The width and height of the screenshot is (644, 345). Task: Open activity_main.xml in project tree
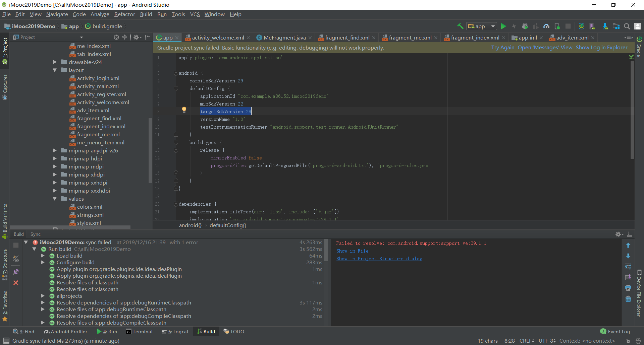click(98, 86)
